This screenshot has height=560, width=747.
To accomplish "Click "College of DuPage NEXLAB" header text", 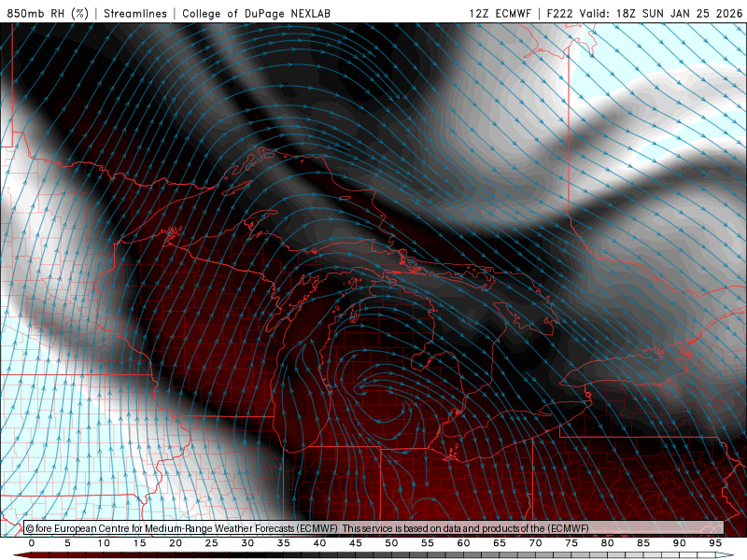I will (256, 13).
